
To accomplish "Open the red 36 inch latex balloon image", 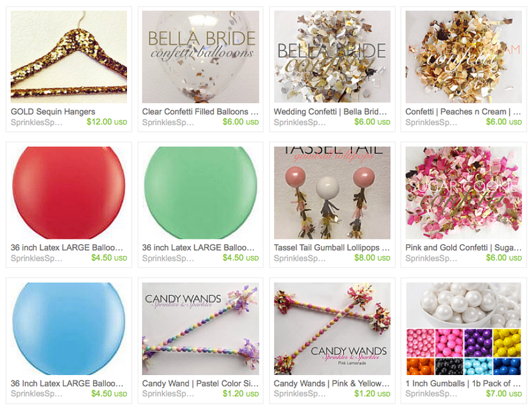I will point(69,192).
